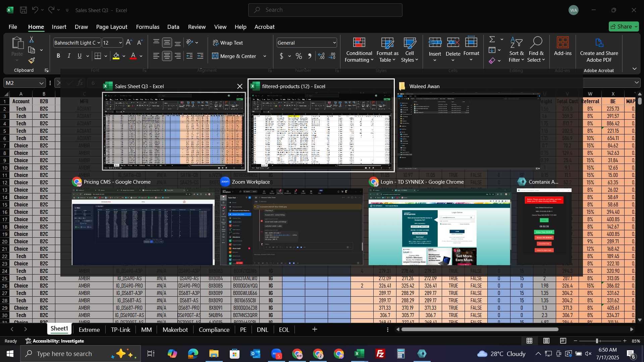The height and width of the screenshot is (362, 644).
Task: Open File Explorer from the taskbar
Action: tap(214, 354)
